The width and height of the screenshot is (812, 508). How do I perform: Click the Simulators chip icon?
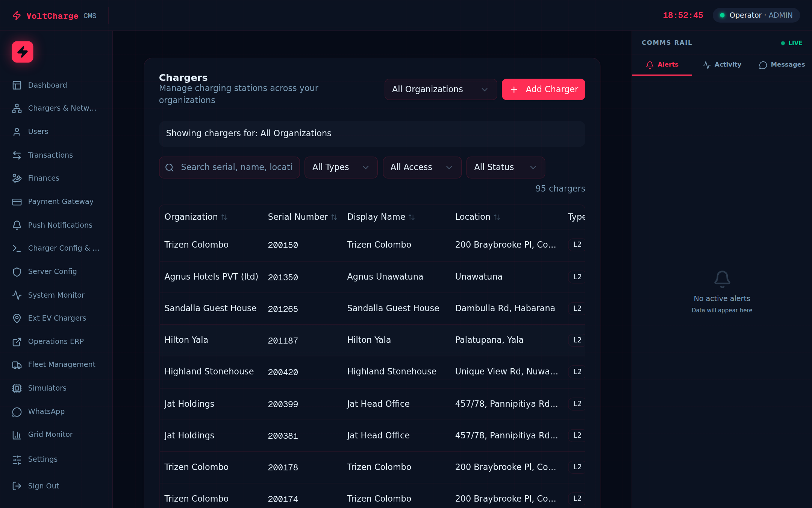(x=17, y=388)
